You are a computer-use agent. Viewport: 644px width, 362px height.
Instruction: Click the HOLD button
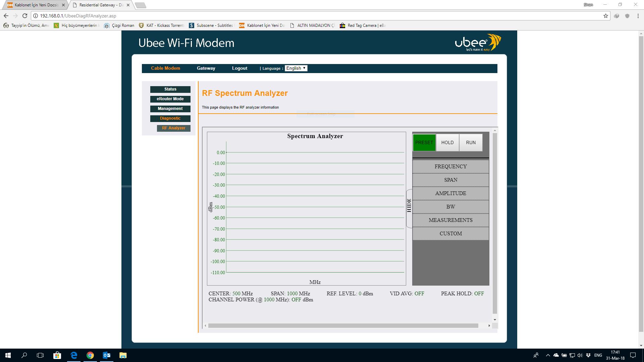point(447,142)
